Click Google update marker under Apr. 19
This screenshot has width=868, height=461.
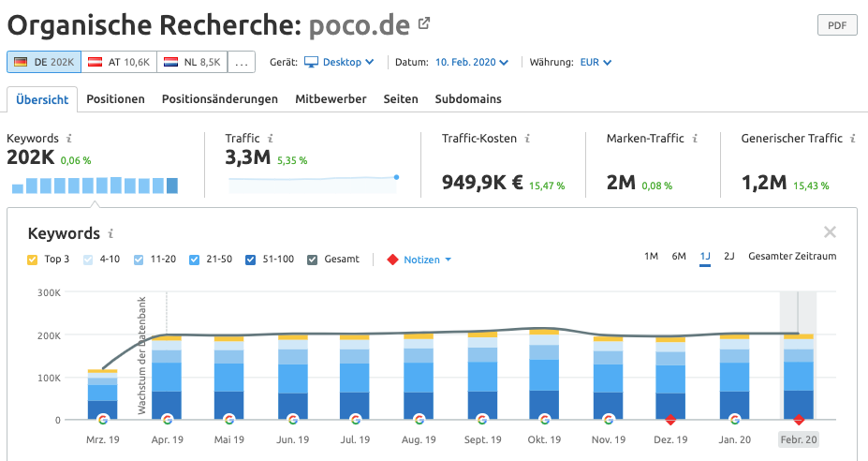[168, 420]
